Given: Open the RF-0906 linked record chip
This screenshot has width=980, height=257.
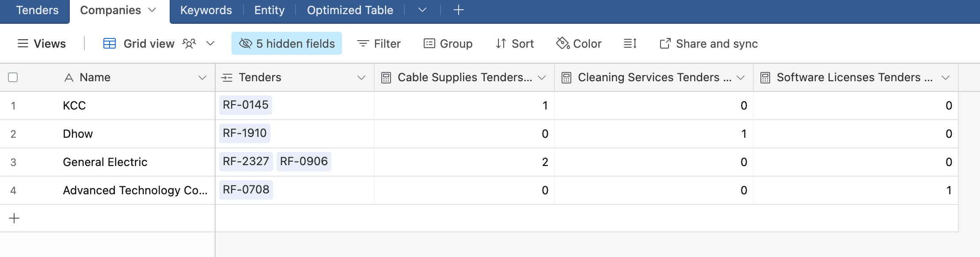Looking at the screenshot, I should [304, 161].
